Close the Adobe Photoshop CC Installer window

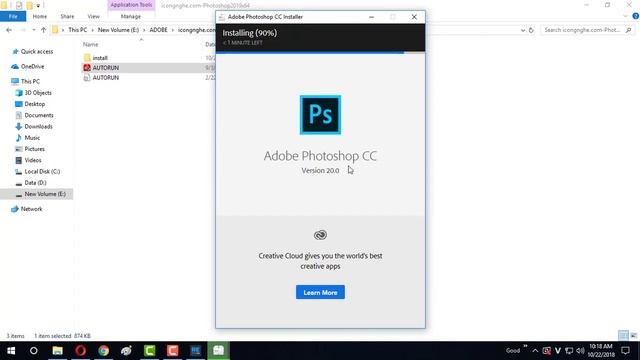click(x=414, y=17)
